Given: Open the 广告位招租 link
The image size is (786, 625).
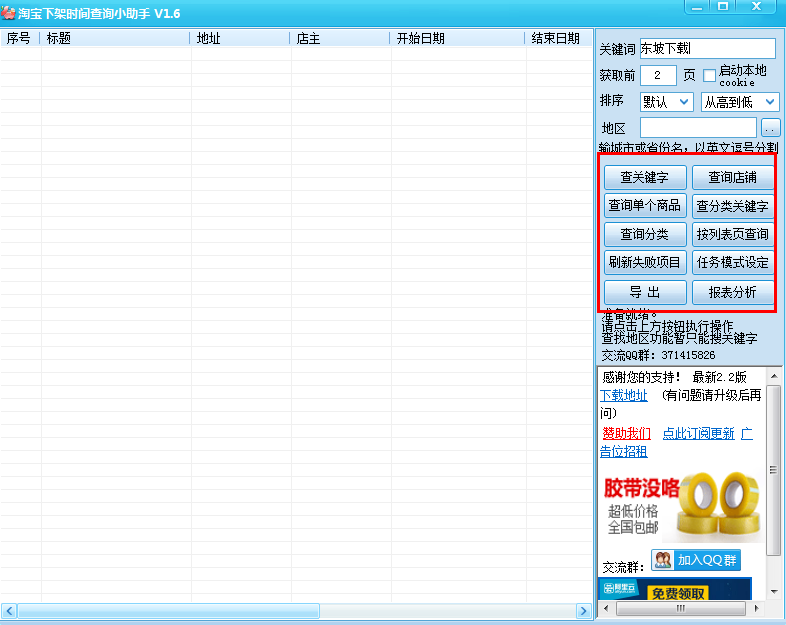Looking at the screenshot, I should (624, 451).
